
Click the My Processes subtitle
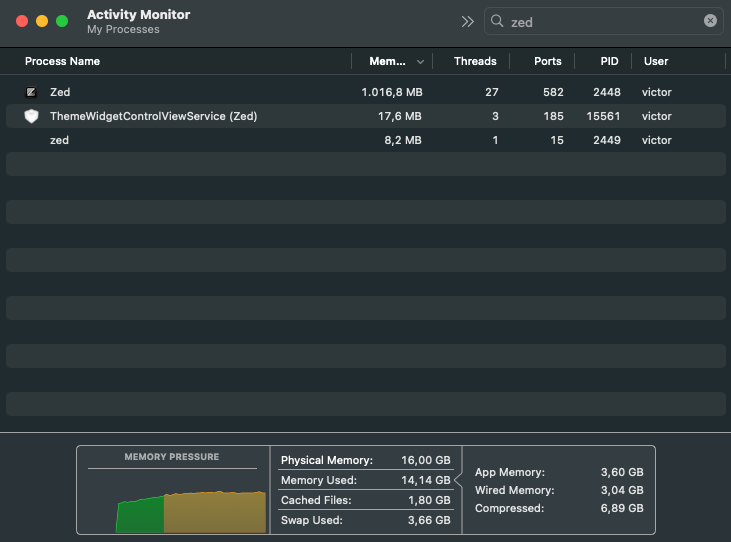(x=123, y=29)
